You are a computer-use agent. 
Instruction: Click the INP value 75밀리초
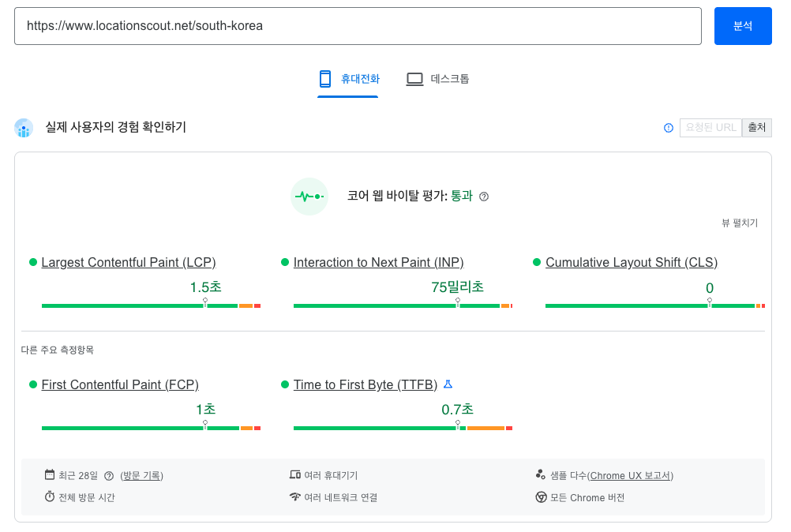(458, 287)
